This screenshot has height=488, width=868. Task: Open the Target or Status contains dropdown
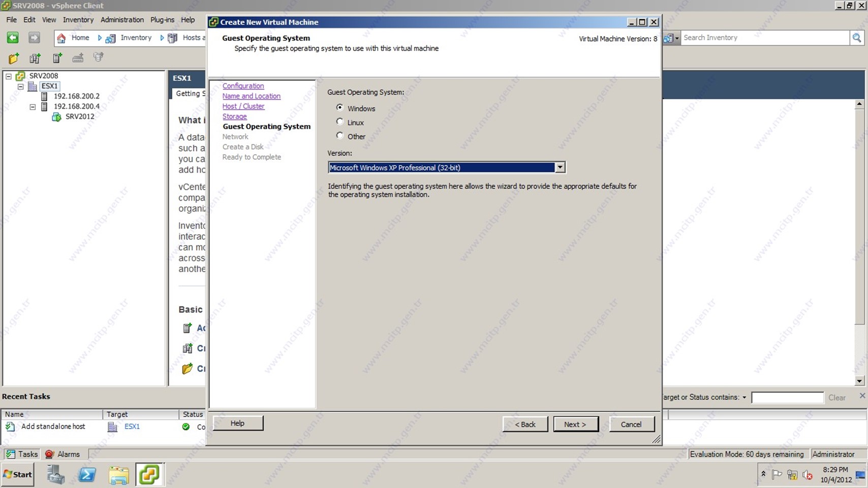(744, 398)
